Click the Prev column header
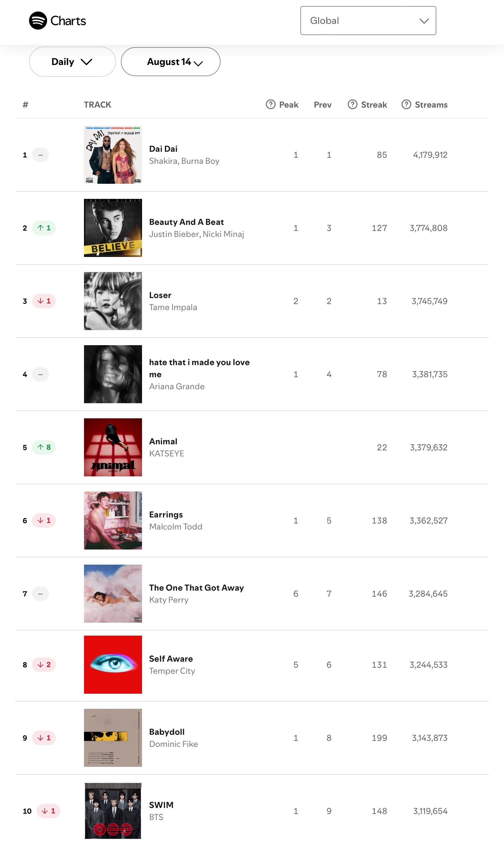504x843 pixels. coord(322,105)
